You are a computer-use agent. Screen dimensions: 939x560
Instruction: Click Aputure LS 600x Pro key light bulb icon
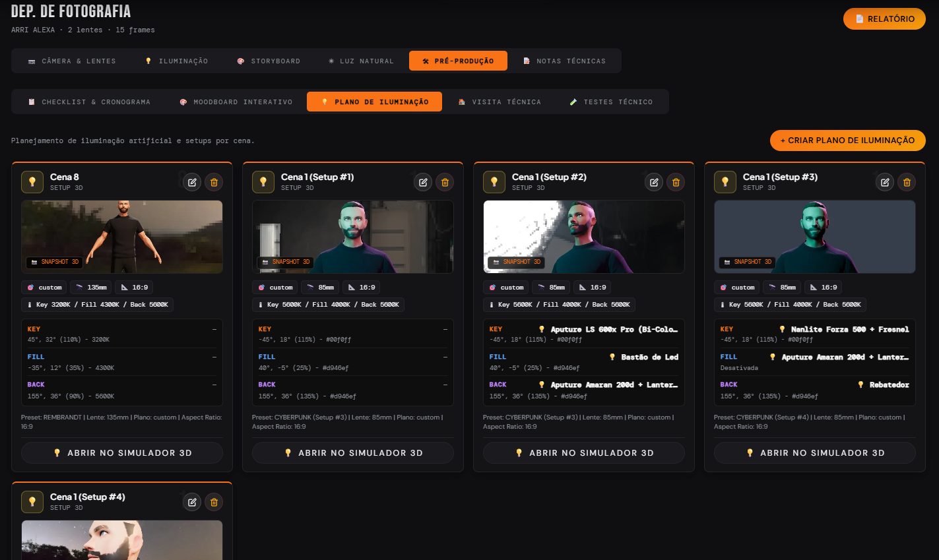(542, 329)
